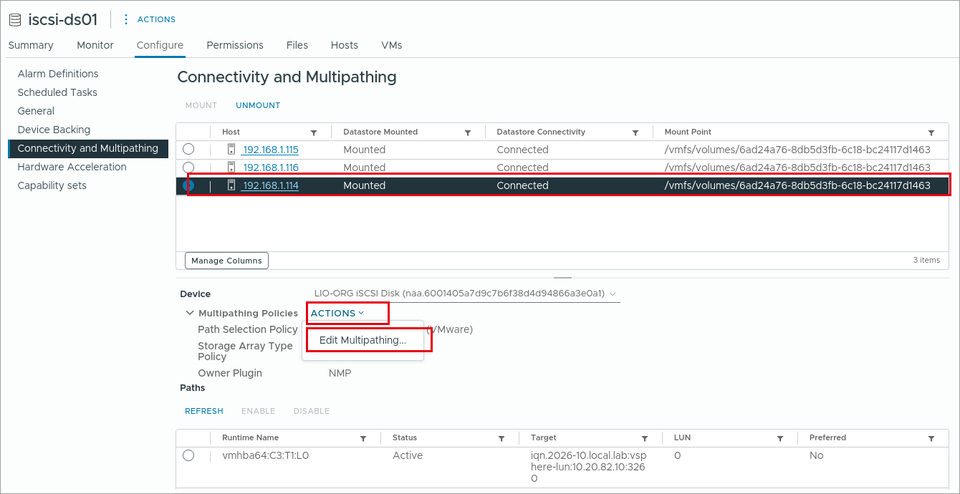Click Mount Point path for 192.168.1.115
The height and width of the screenshot is (494, 960).
[x=797, y=149]
